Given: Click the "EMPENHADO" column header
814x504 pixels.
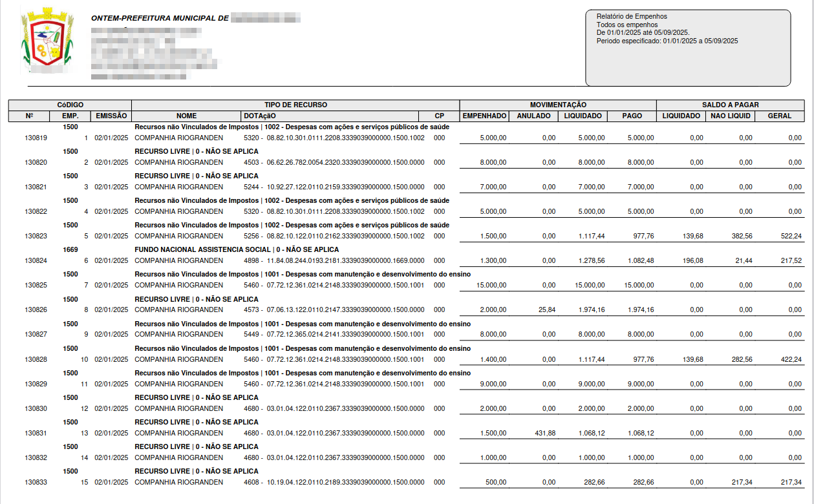Looking at the screenshot, I should pyautogui.click(x=484, y=116).
